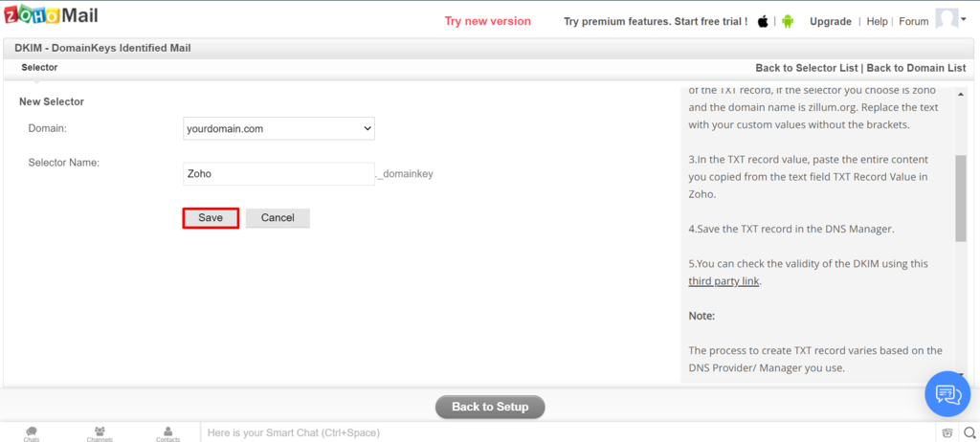Open the Channels icon in bottom bar
Viewport: 980px width, 442px height.
click(100, 433)
